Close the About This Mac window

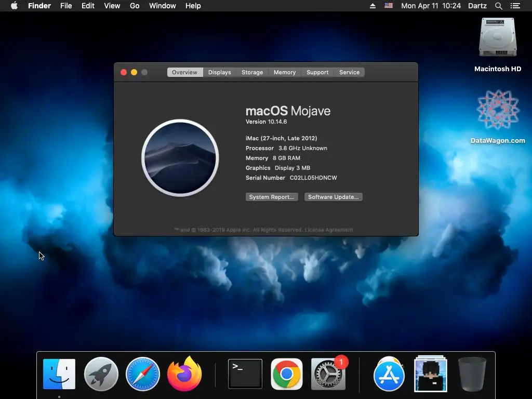click(x=124, y=72)
